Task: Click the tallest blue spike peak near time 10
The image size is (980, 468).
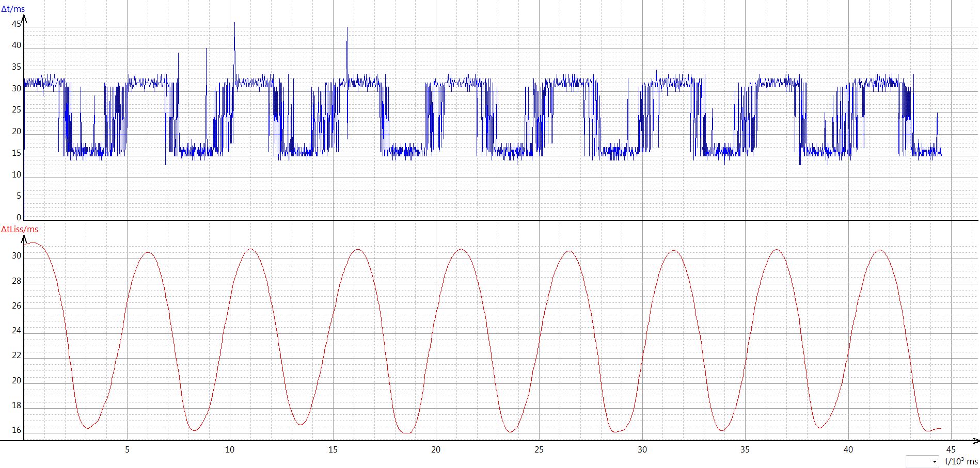Action: [x=234, y=23]
